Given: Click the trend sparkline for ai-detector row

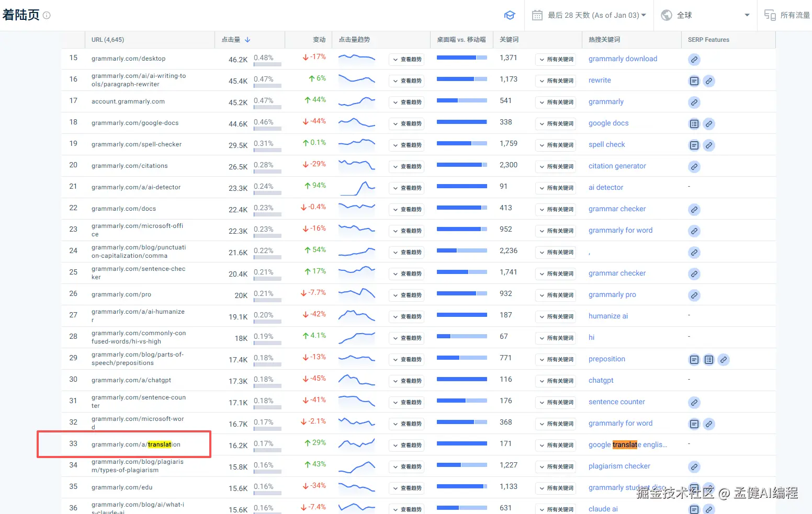Looking at the screenshot, I should tap(357, 188).
